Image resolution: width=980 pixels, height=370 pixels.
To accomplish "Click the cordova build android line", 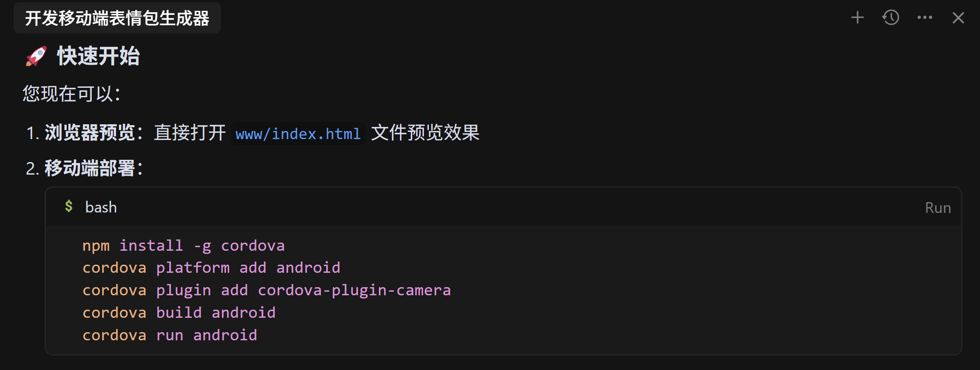I will click(x=179, y=313).
